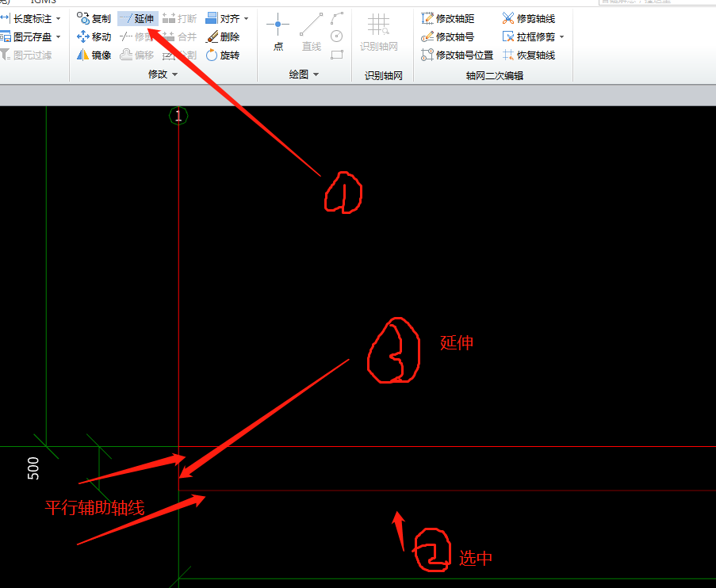Select the 镜像 (Mirror) tool
This screenshot has height=588, width=716.
click(x=94, y=55)
